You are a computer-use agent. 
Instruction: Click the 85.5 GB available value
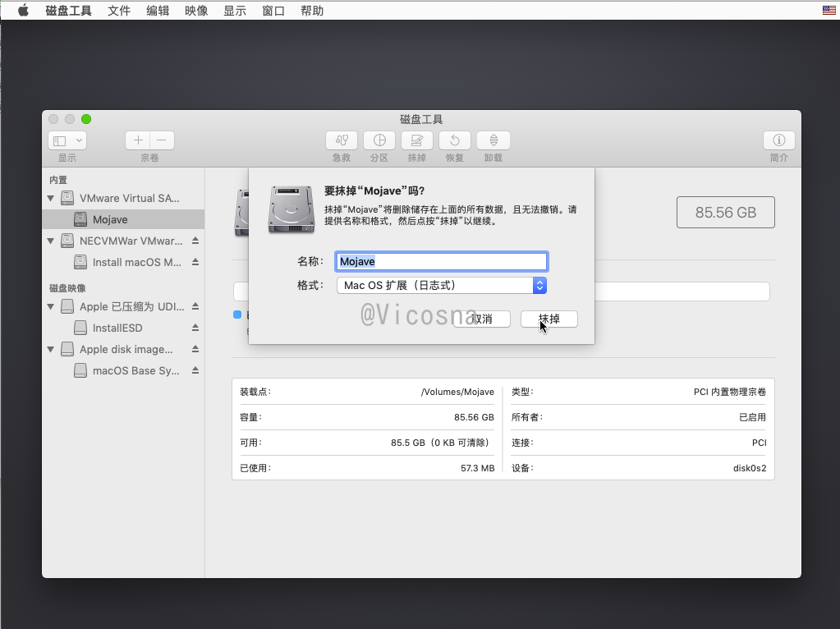click(x=440, y=443)
